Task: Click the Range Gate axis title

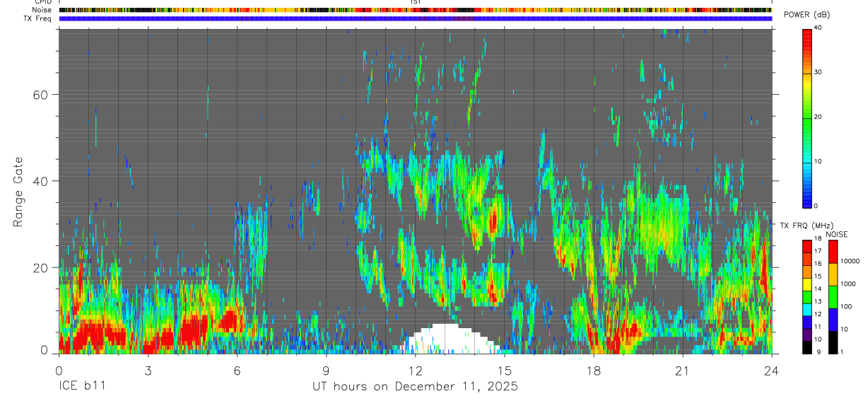Action: click(x=18, y=191)
